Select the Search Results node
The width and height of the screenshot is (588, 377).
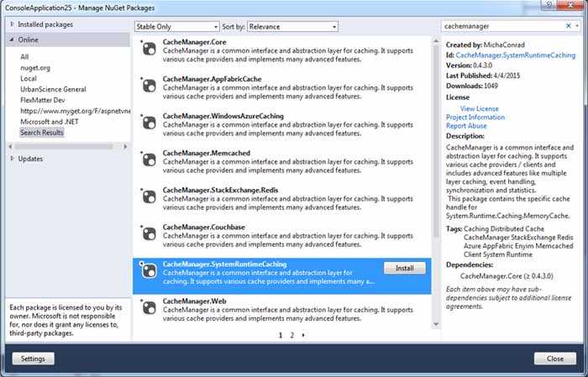pos(42,133)
